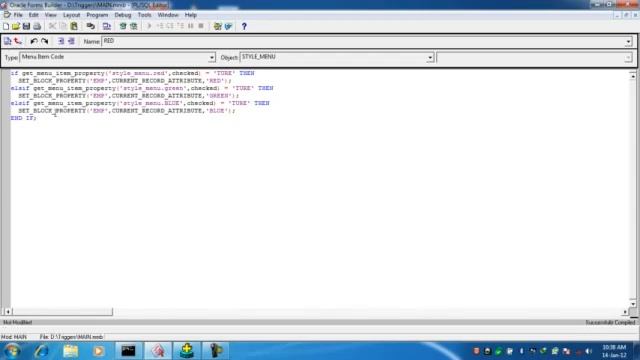Viewport: 640px width, 360px height.
Task: Open Windows Explorer folder on taskbar
Action: pos(70,351)
